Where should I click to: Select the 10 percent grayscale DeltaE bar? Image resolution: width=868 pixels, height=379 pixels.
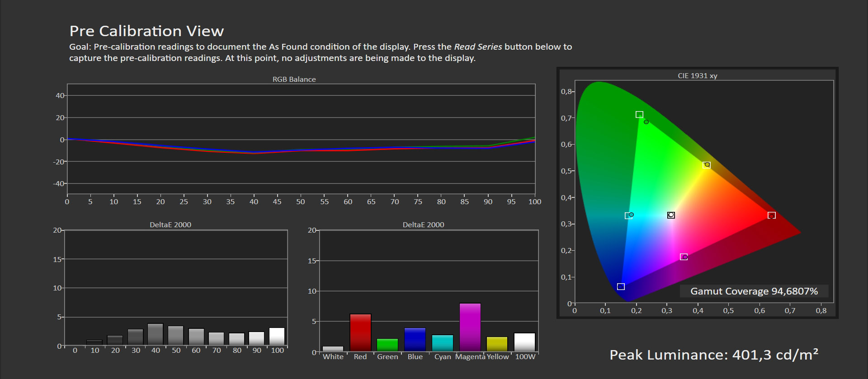[x=94, y=342]
